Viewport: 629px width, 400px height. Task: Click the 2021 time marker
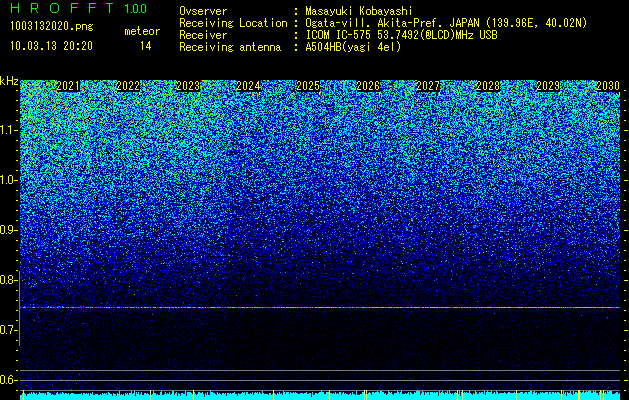pyautogui.click(x=68, y=86)
